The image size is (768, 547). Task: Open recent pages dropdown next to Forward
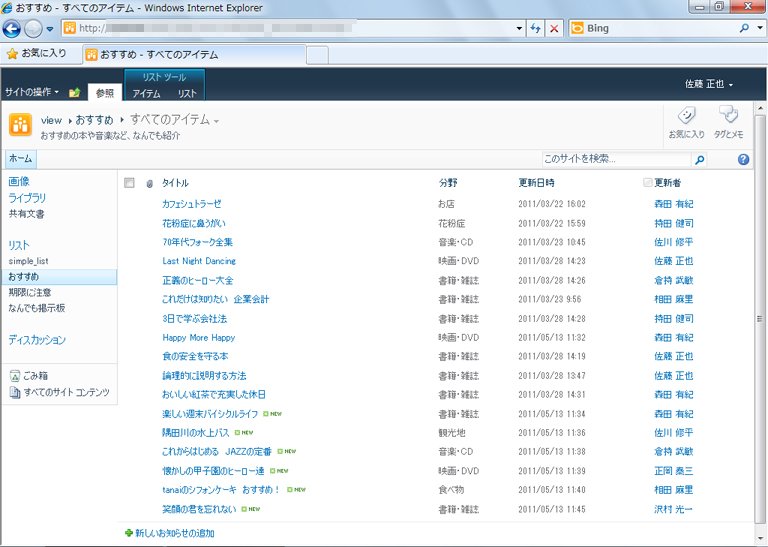coord(50,29)
